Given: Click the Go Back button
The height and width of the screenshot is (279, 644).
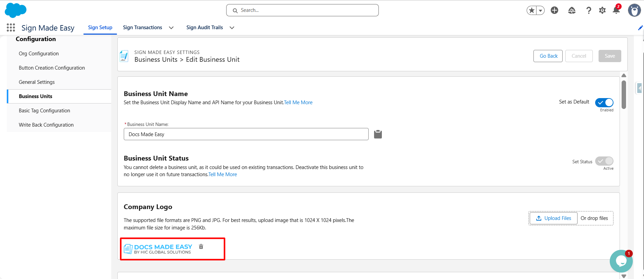Looking at the screenshot, I should tap(548, 56).
